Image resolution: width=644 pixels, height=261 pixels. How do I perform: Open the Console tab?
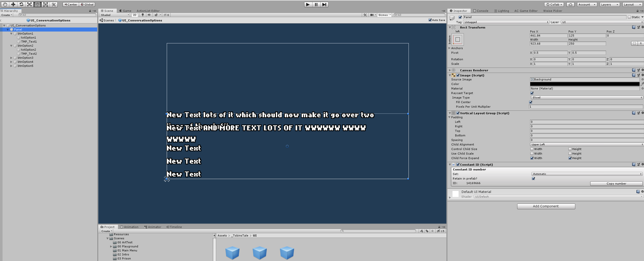(x=481, y=11)
